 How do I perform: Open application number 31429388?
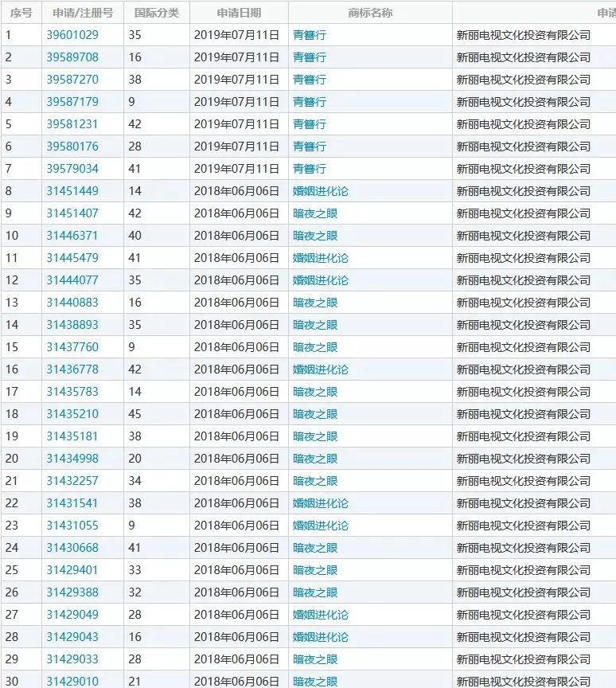pyautogui.click(x=72, y=592)
